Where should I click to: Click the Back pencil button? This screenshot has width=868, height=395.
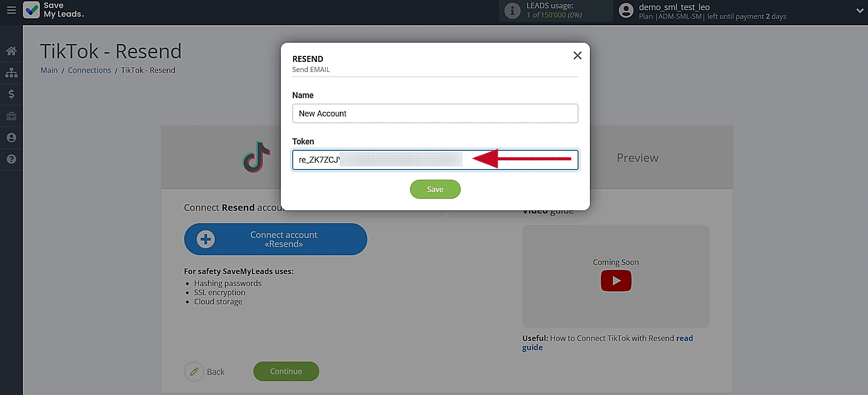(205, 372)
